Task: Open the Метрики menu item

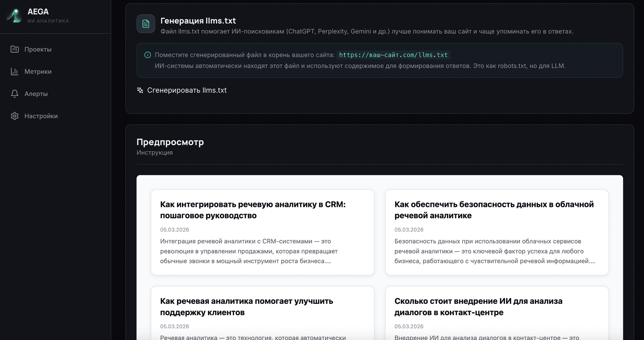Action: click(38, 71)
